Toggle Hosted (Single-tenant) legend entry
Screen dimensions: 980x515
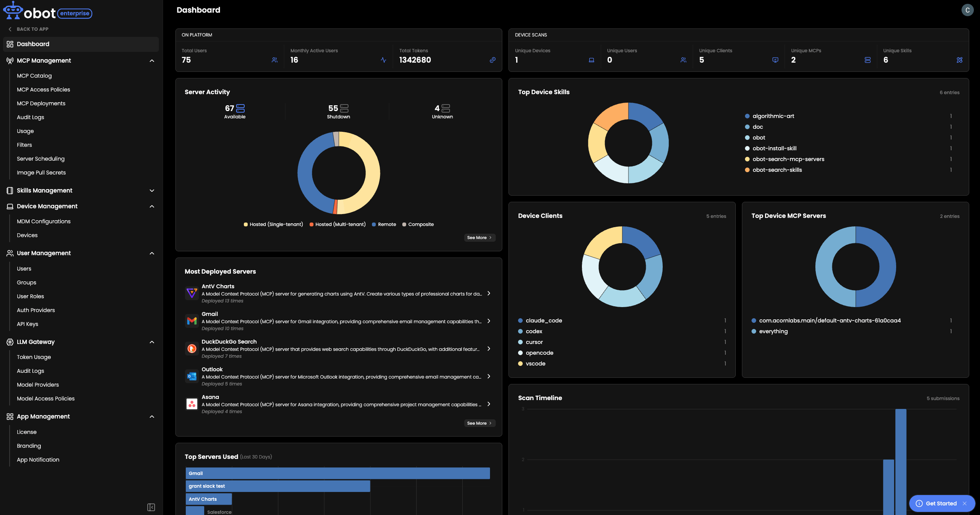(x=273, y=224)
